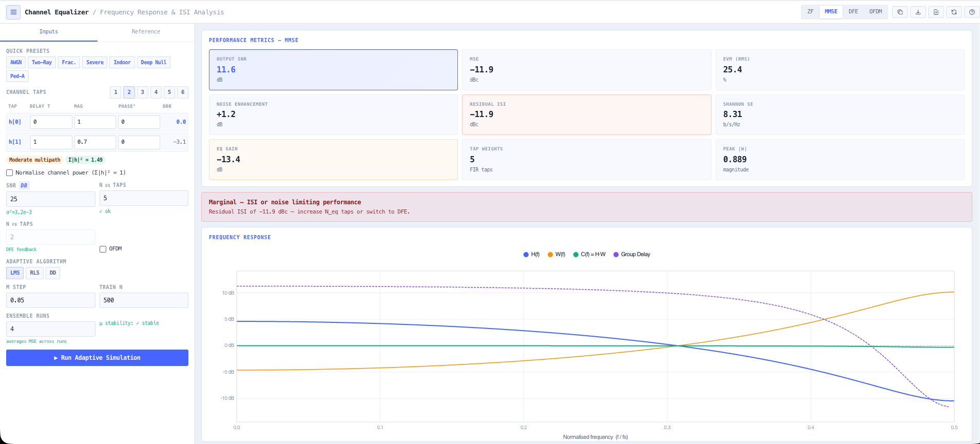Select the RLS adaptive algorithm
Screen dimensions: 980x444
(x=34, y=273)
